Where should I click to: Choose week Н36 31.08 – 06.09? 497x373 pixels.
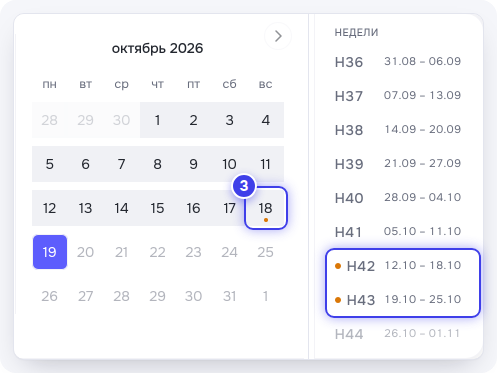(x=398, y=62)
